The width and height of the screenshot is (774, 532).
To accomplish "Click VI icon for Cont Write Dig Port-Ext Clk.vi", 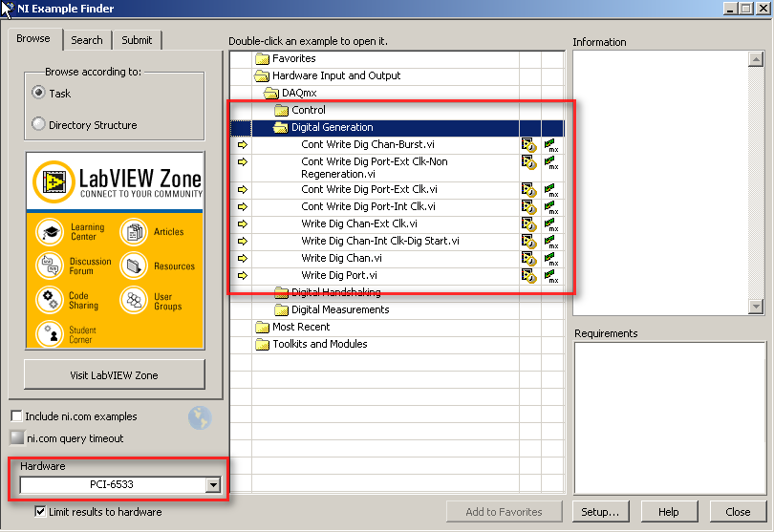I will 528,190.
